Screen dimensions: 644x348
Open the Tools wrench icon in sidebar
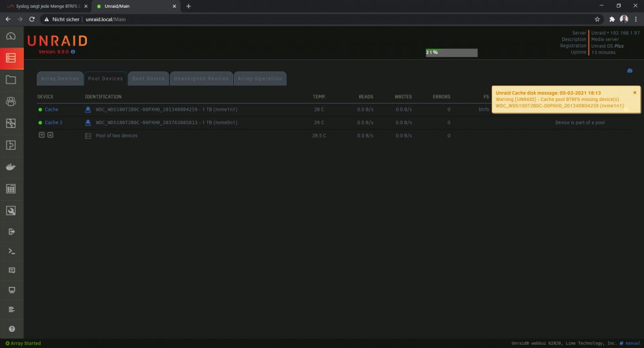click(x=11, y=210)
